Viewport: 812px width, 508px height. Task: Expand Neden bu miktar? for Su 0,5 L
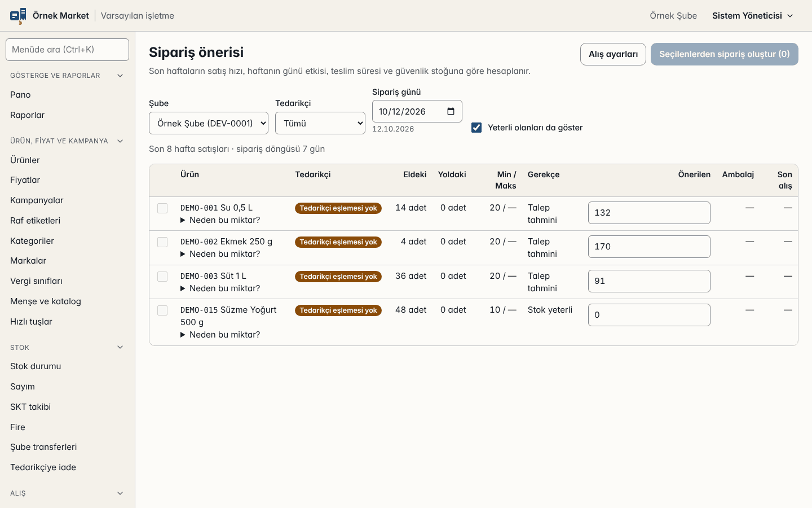pos(220,220)
